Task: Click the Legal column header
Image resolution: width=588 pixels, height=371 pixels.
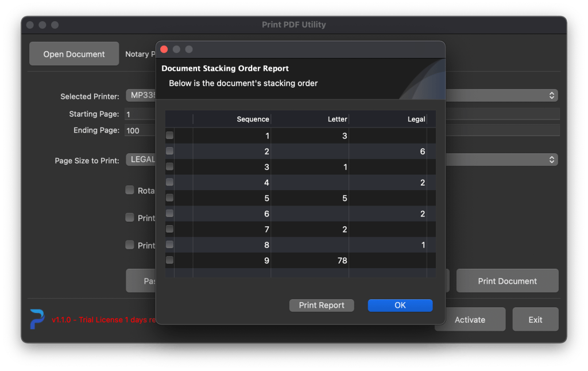Action: point(388,119)
